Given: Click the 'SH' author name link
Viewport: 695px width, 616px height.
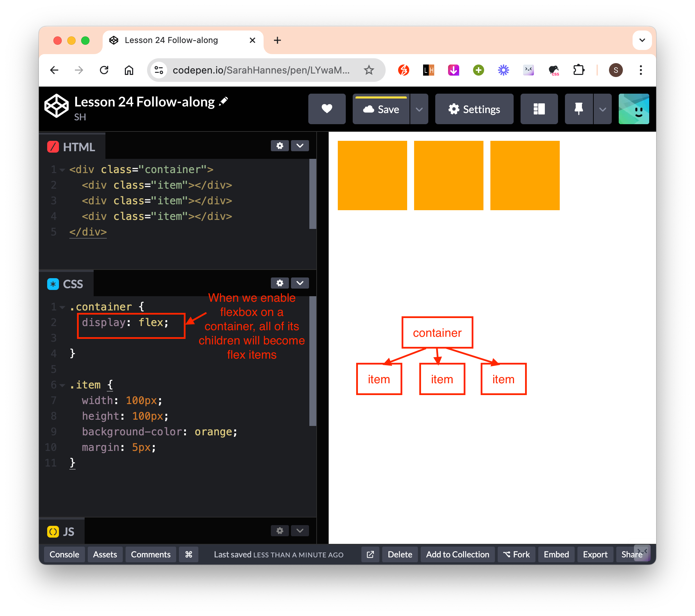Looking at the screenshot, I should [80, 117].
